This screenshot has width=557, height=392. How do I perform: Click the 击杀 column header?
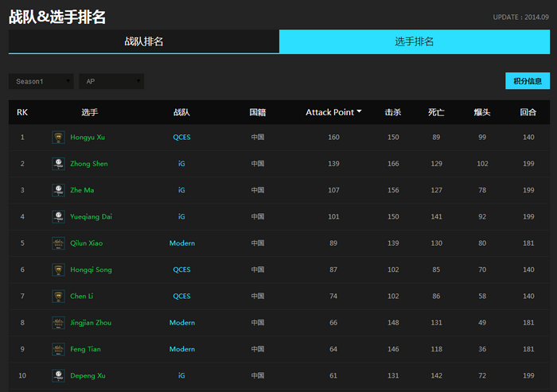tap(393, 112)
